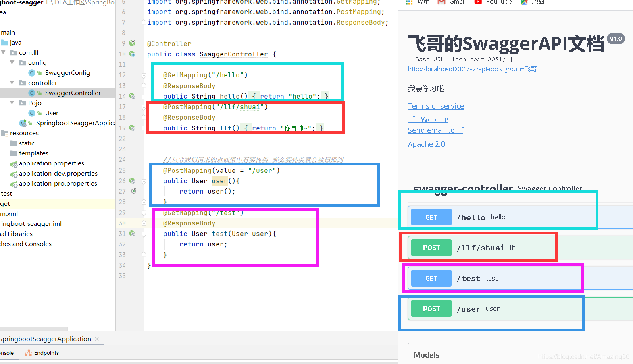Click the Gmail bookmark icon in browser
The height and width of the screenshot is (364, 633).
pos(441,2)
